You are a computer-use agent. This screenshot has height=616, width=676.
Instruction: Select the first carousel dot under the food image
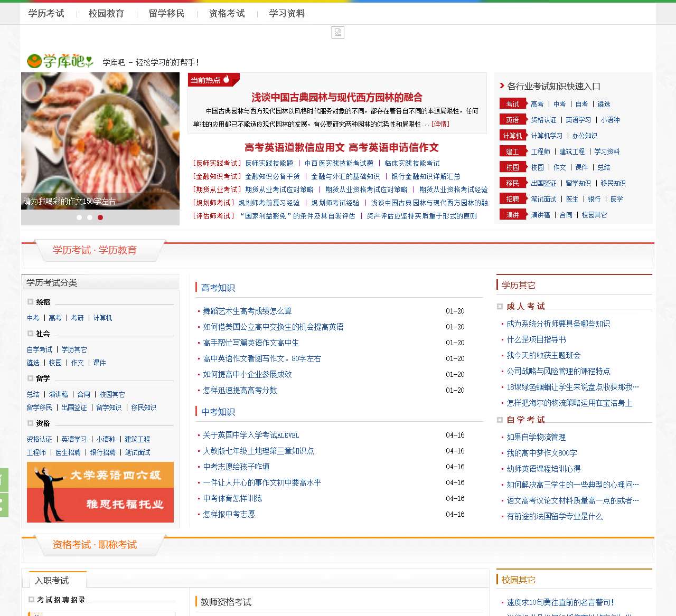coord(79,217)
